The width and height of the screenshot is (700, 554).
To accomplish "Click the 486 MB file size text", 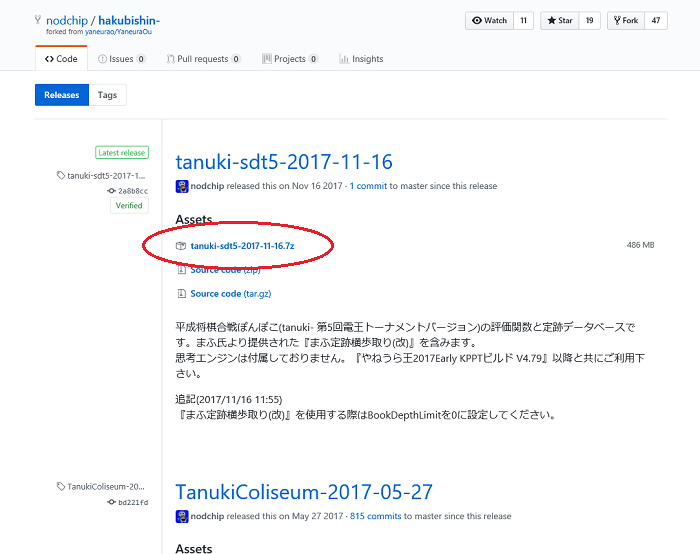I will tap(640, 245).
